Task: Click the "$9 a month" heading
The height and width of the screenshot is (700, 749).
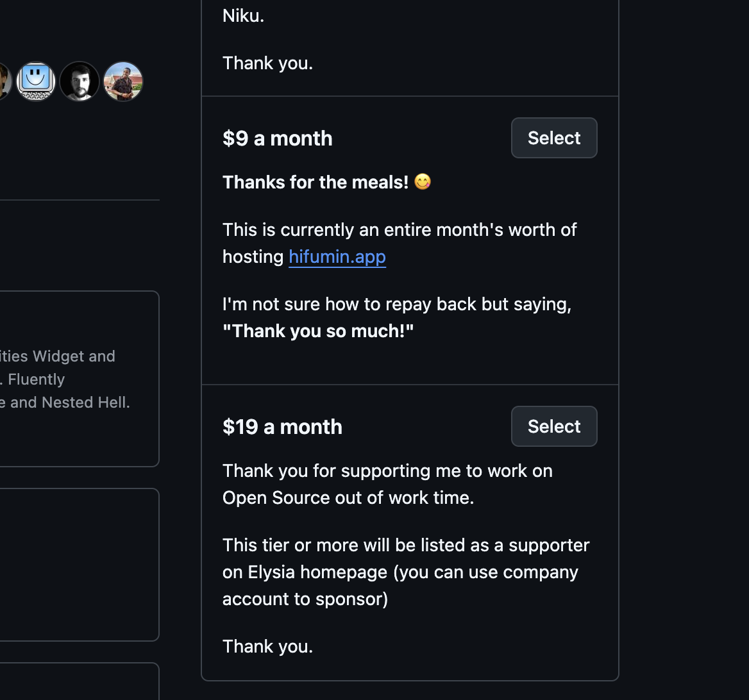Action: (x=278, y=138)
